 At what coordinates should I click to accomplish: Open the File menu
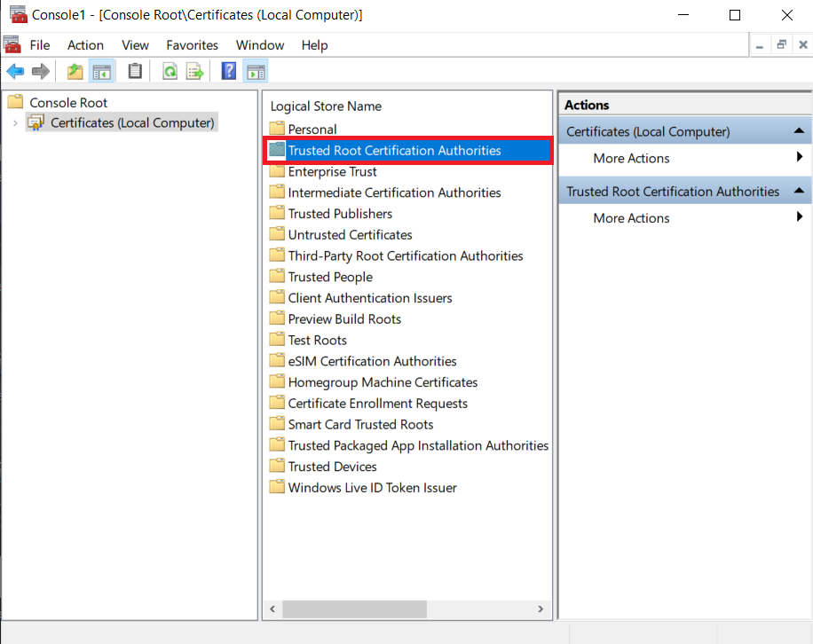click(x=40, y=45)
